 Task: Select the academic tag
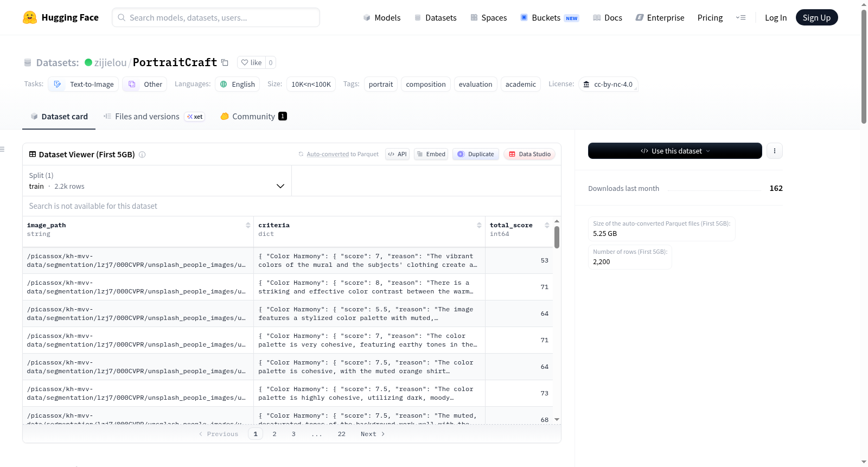pos(521,84)
